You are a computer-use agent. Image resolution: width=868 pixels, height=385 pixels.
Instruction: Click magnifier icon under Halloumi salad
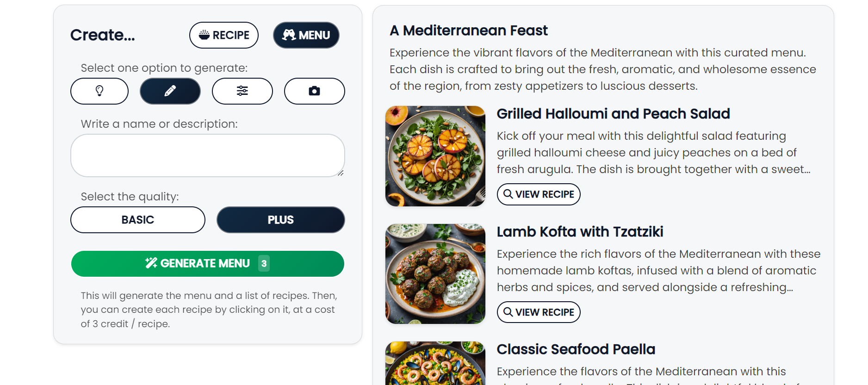coord(508,194)
